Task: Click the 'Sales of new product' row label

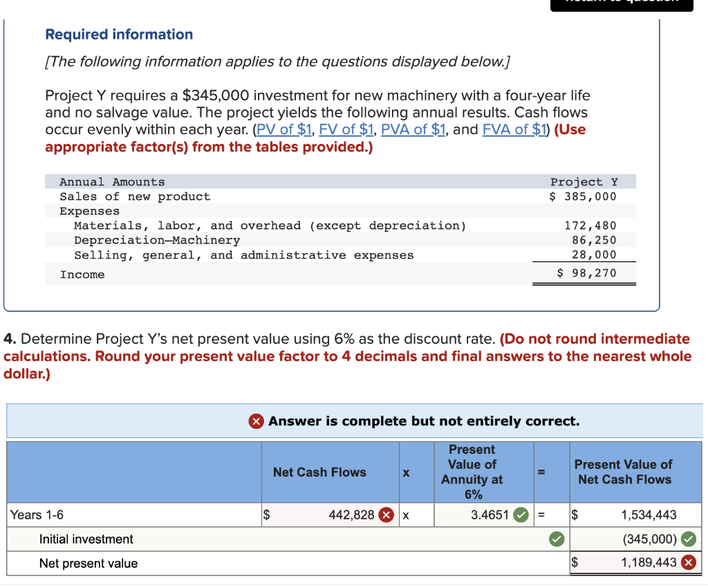Action: click(135, 197)
